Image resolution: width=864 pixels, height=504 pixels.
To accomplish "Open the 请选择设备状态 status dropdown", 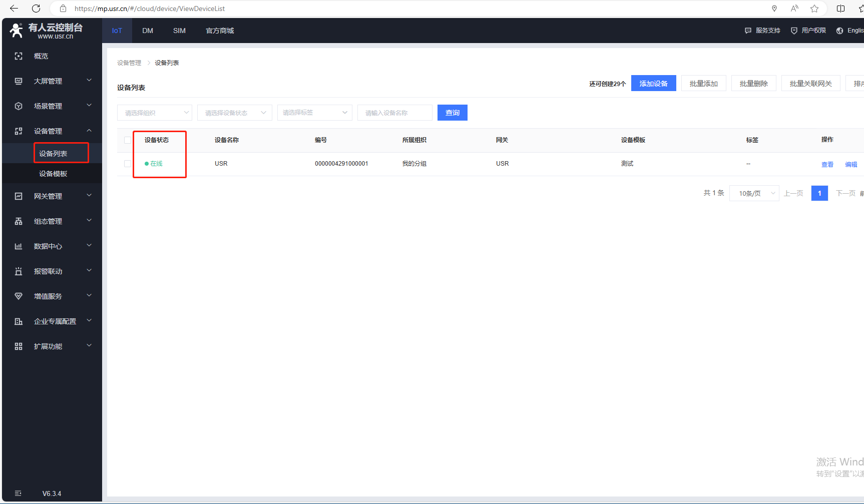I will tap(234, 113).
